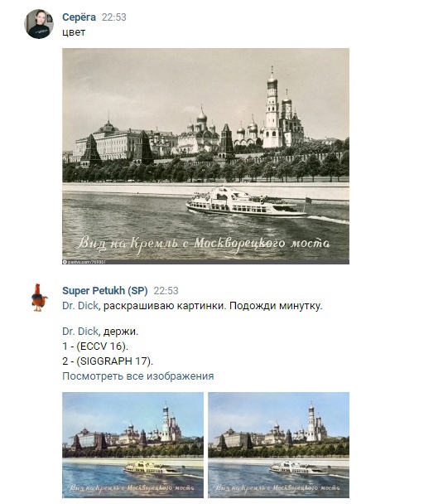Click the Super Petukh (SP) sender name
Image resolution: width=443 pixels, height=504 pixels.
[x=105, y=291]
